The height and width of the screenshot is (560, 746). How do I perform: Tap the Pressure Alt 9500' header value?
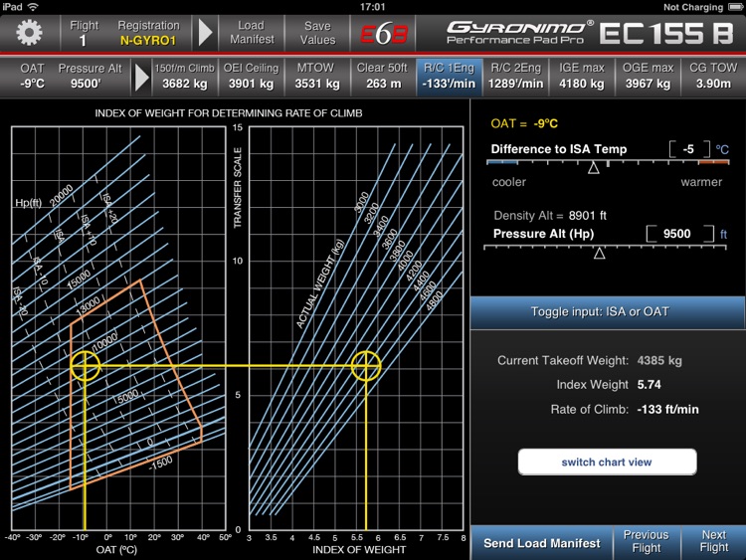coord(90,77)
